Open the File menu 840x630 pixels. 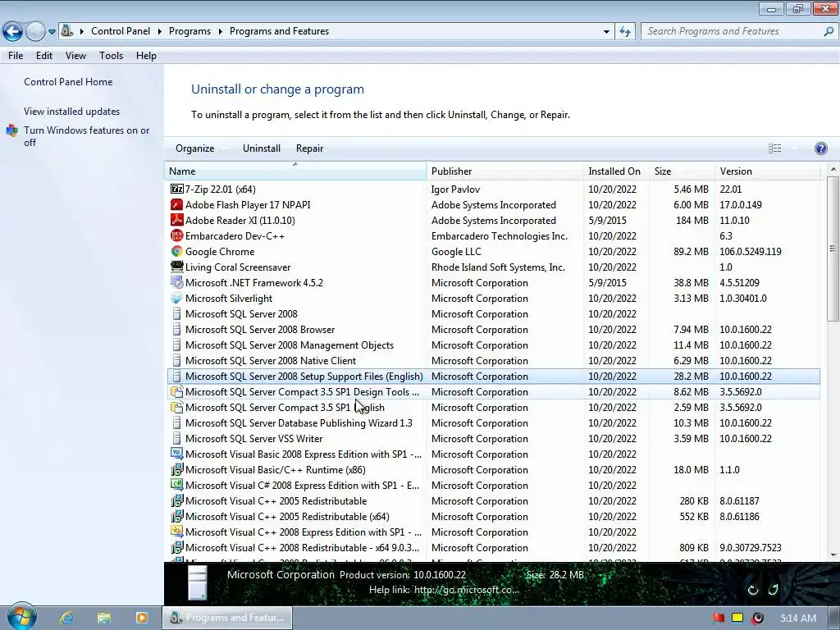point(16,56)
